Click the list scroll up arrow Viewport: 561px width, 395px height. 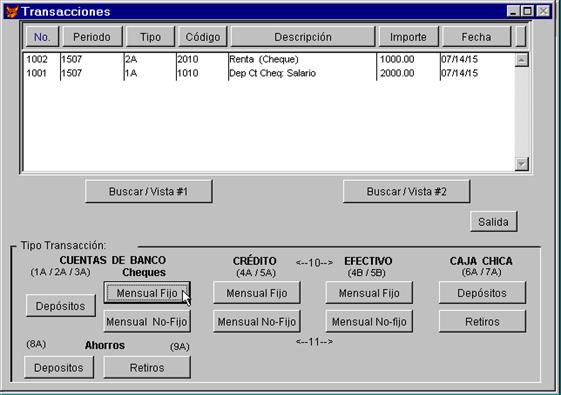pos(521,60)
